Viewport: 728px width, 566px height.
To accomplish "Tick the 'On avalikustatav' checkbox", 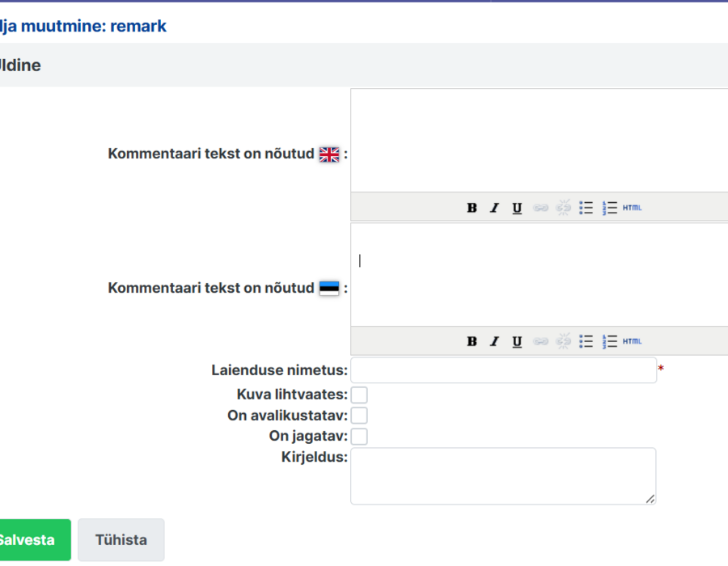I will pyautogui.click(x=359, y=416).
